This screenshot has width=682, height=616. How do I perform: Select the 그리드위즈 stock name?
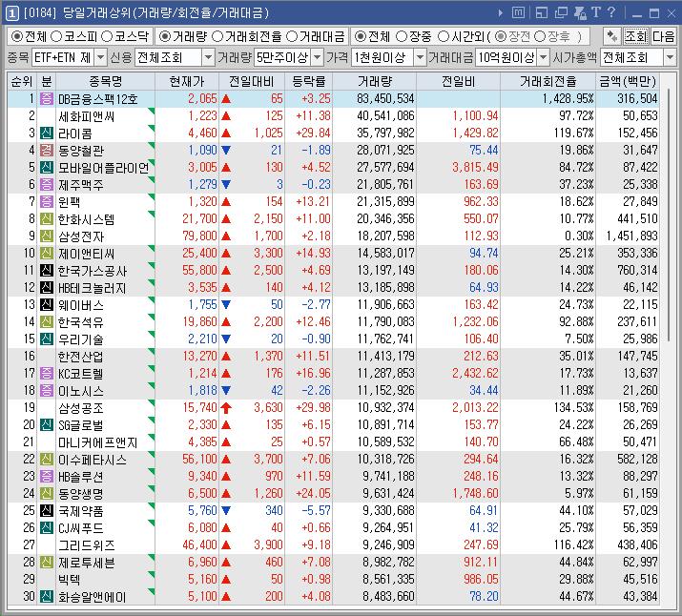pyautogui.click(x=87, y=545)
